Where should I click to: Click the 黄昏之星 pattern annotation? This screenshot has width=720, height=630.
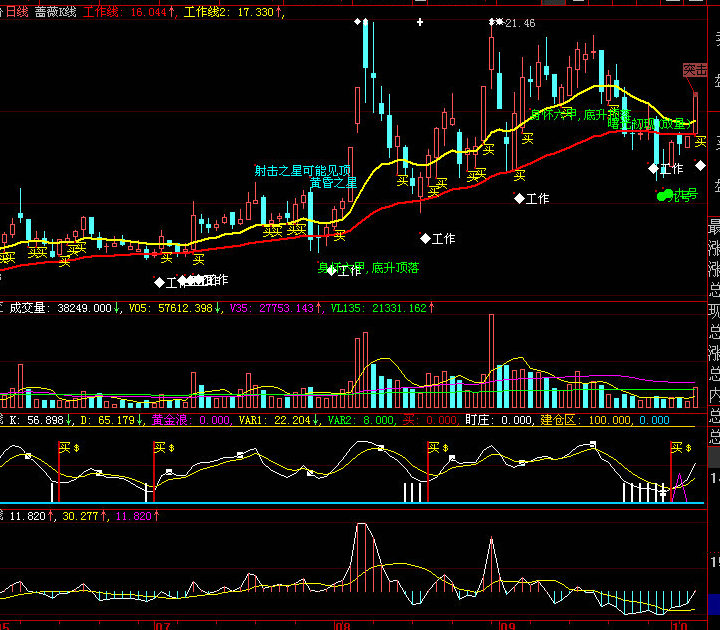tap(333, 183)
